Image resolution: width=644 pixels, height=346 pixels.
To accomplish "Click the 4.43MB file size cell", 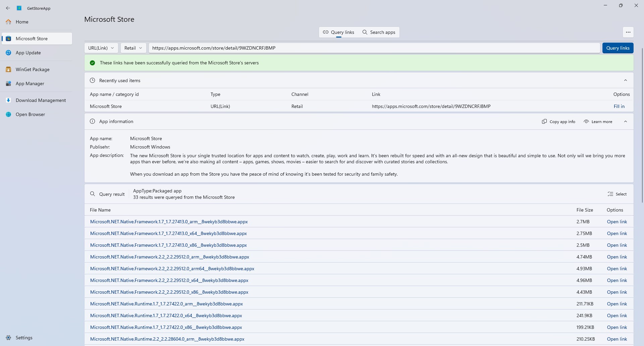I will (584, 292).
